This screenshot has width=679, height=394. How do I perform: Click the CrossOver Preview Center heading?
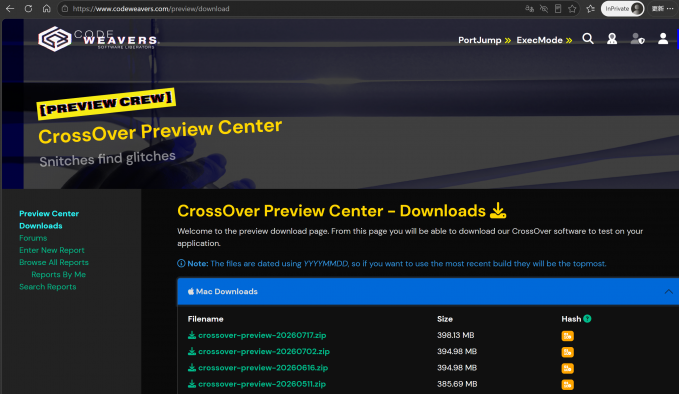(x=160, y=131)
